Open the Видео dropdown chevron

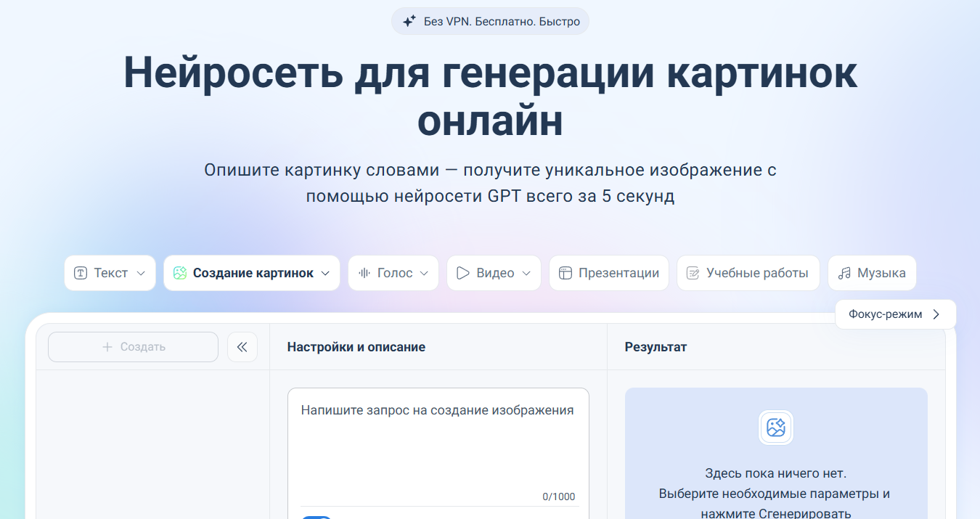pos(526,273)
